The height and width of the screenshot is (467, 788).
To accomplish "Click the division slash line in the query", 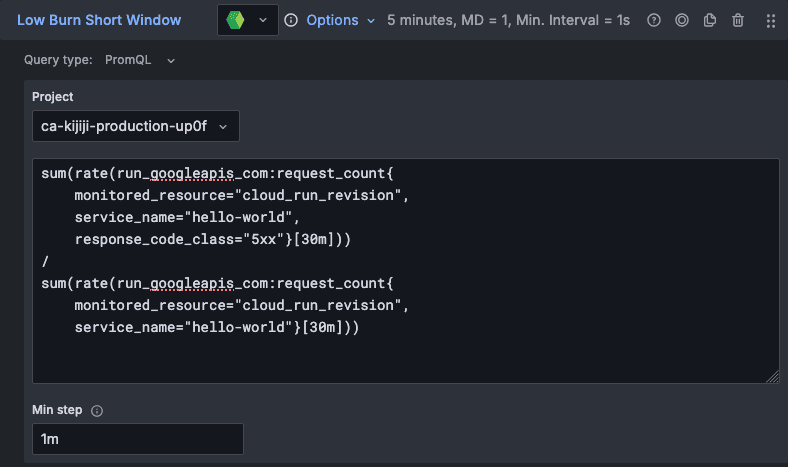I will tap(45, 261).
